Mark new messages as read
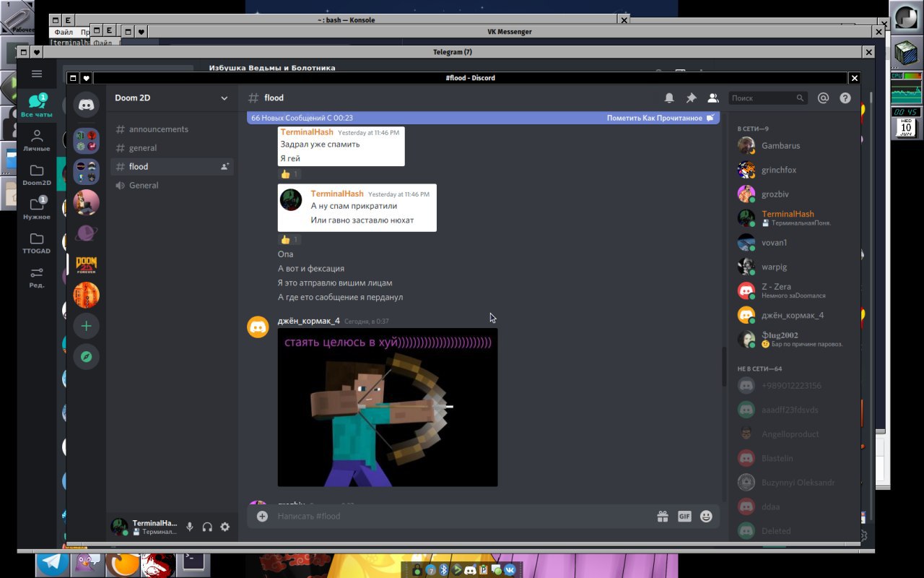 coord(660,118)
